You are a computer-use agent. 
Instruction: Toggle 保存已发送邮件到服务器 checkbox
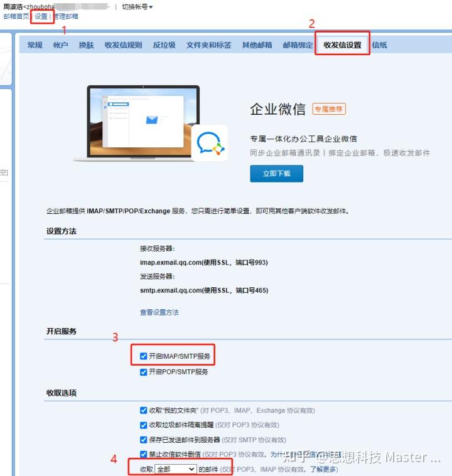[x=144, y=440]
